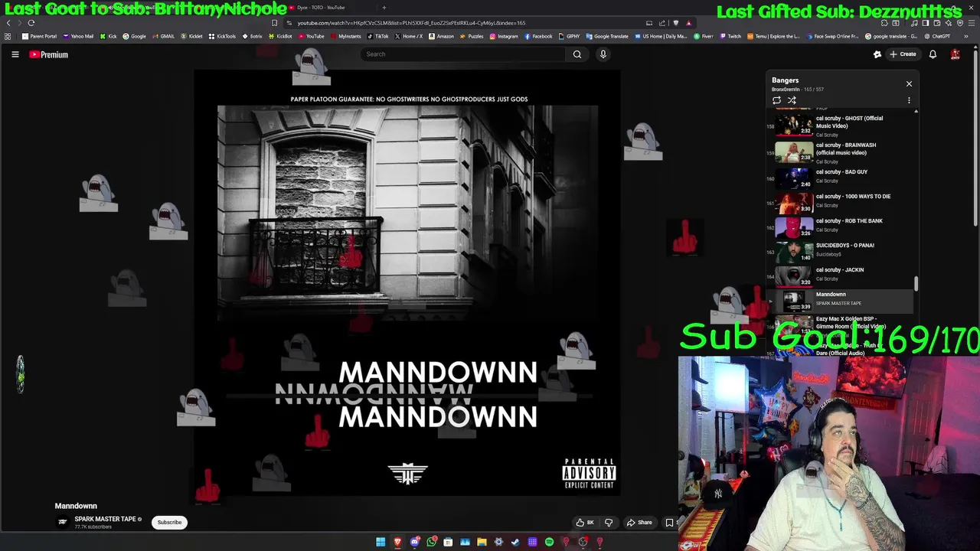Open Spotify from taskbar
Screen dimensions: 980x551
[549, 543]
